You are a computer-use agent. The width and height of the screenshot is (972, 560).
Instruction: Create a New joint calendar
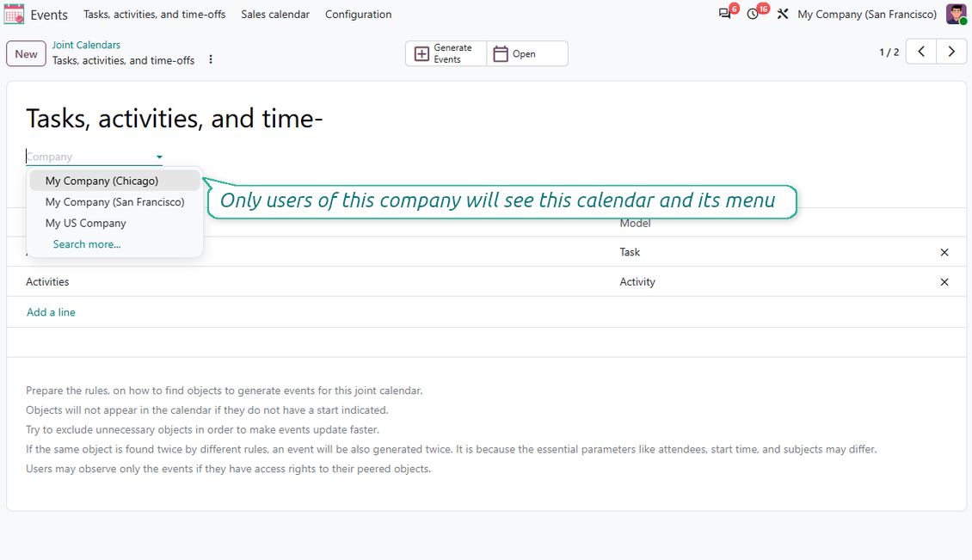(26, 54)
